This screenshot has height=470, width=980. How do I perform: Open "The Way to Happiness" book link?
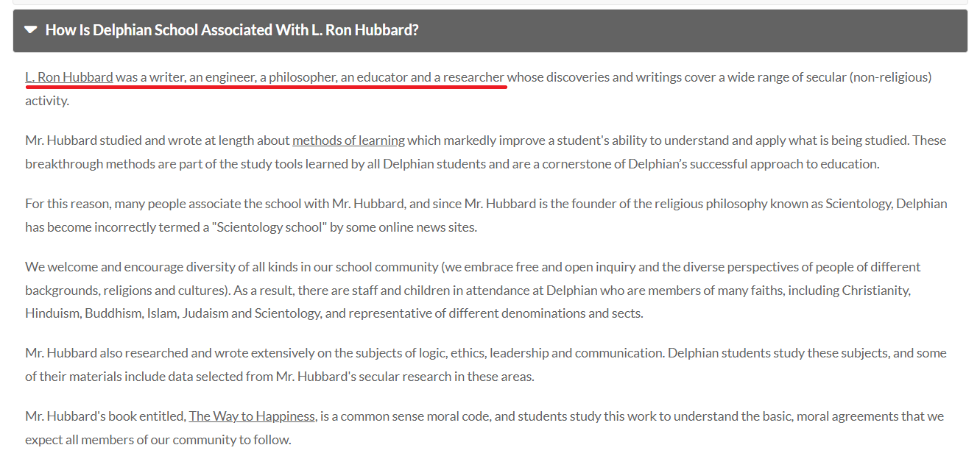[x=253, y=416]
